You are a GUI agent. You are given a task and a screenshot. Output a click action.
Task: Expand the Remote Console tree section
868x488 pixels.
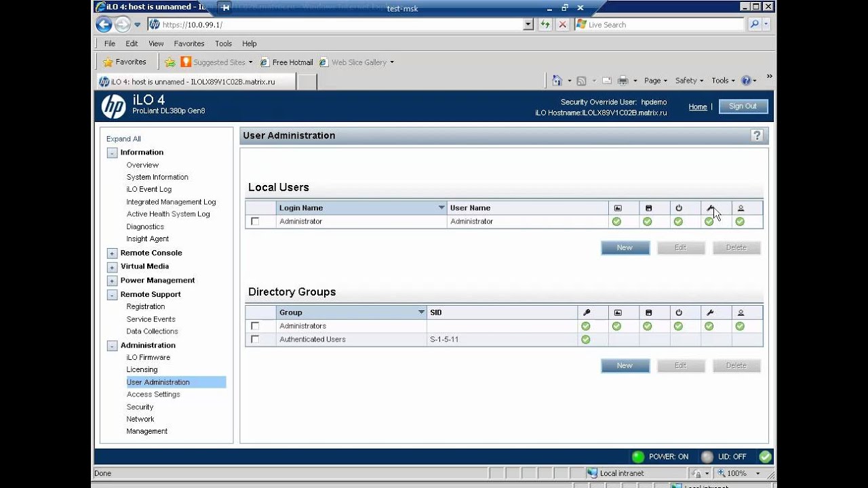[x=112, y=253]
